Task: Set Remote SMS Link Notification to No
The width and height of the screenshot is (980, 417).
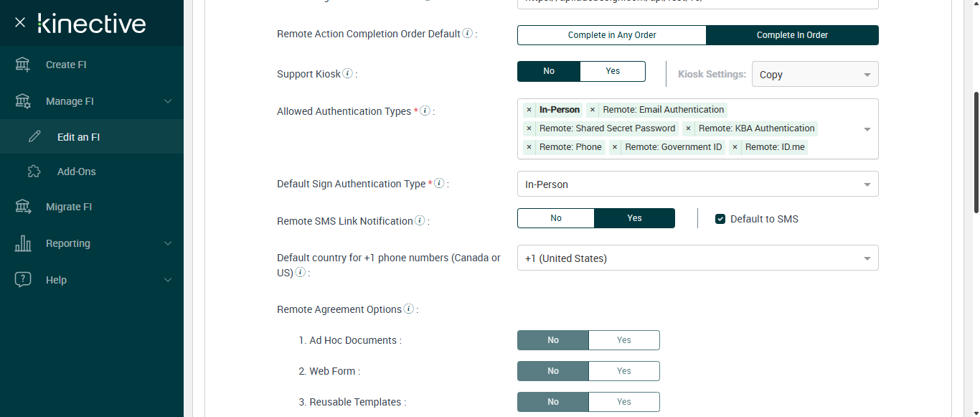Action: click(x=556, y=218)
